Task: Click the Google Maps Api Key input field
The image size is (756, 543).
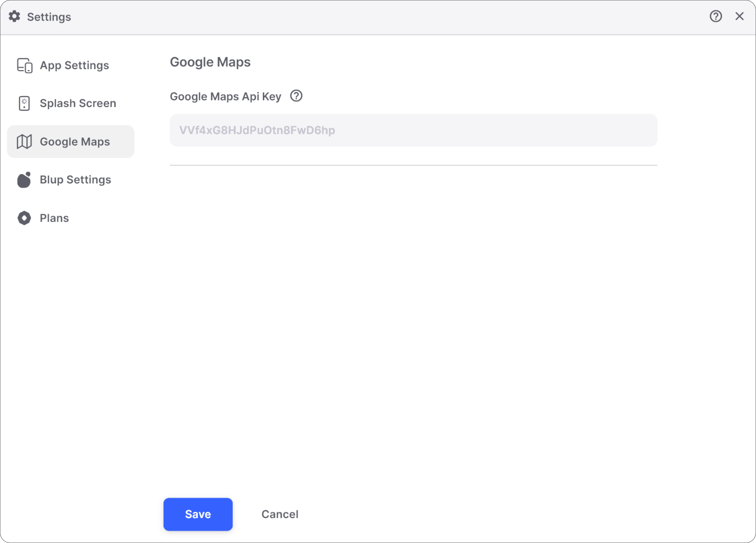Action: pos(413,130)
